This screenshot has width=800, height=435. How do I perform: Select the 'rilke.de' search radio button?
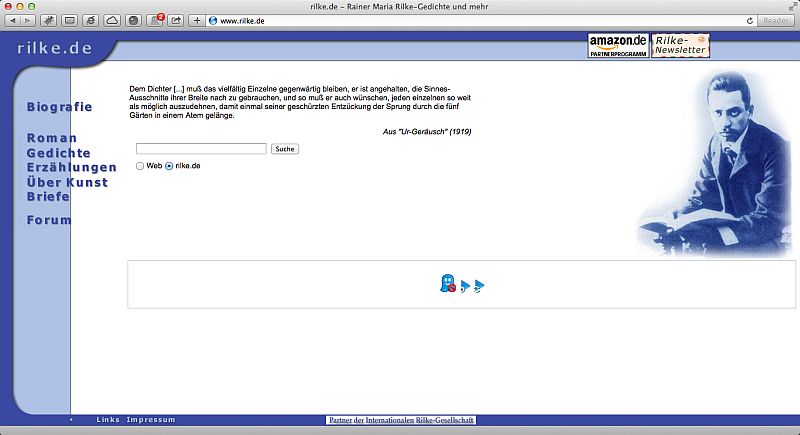(169, 166)
